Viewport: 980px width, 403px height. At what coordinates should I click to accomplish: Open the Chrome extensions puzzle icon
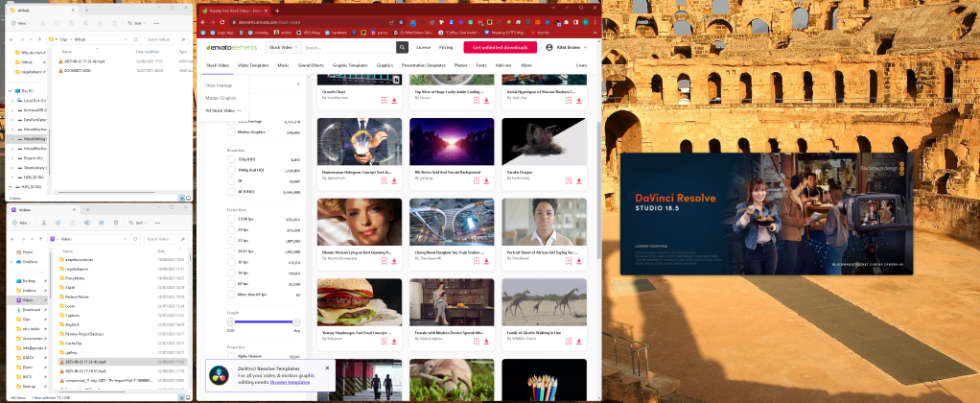(x=566, y=22)
